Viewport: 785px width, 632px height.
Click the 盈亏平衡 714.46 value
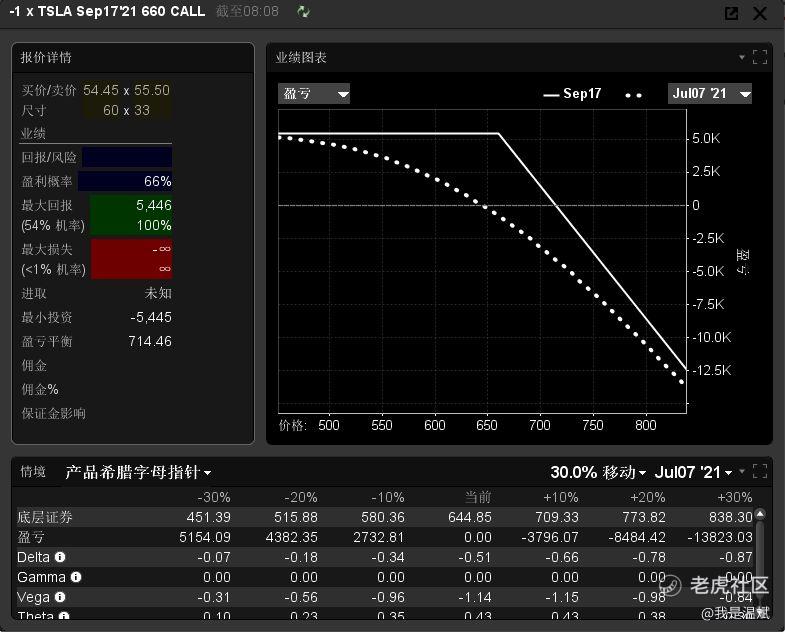pyautogui.click(x=150, y=342)
